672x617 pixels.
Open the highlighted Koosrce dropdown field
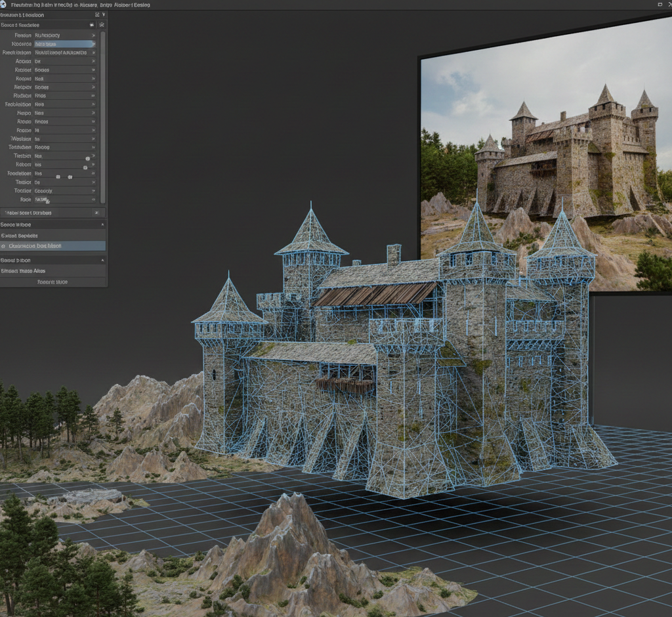pos(63,44)
